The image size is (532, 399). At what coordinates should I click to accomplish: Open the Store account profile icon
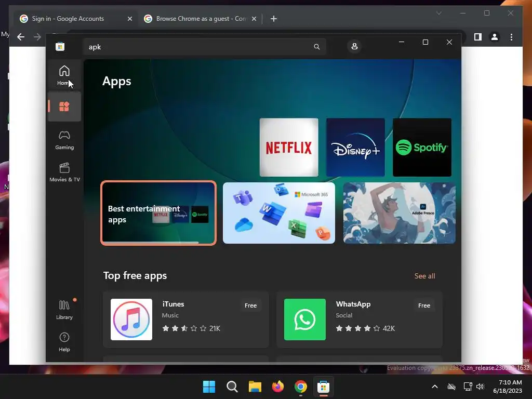(354, 46)
